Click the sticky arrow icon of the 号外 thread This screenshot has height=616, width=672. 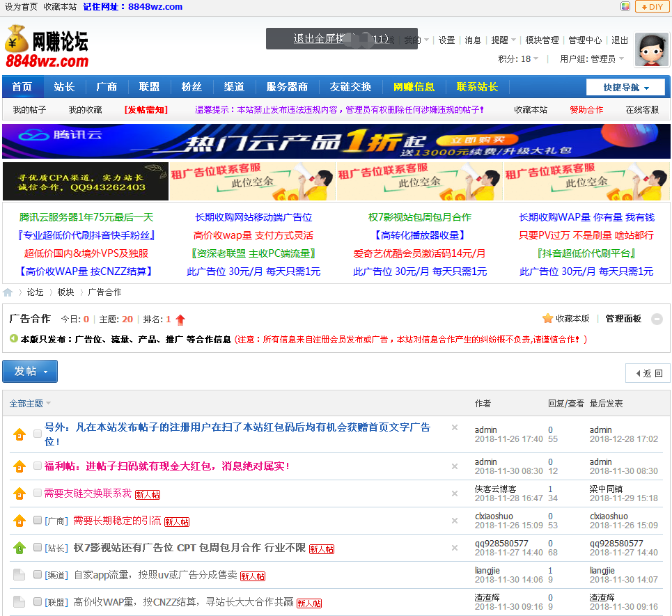click(x=19, y=434)
